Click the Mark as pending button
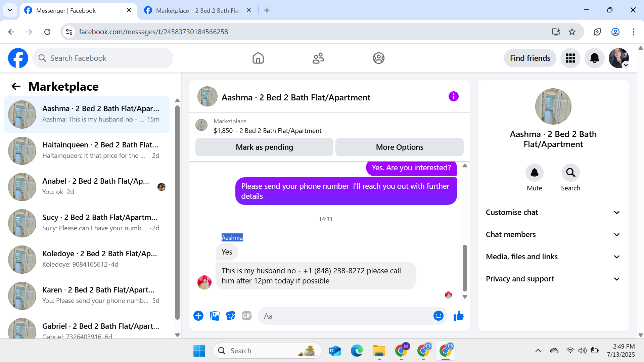This screenshot has height=362, width=644. (264, 147)
